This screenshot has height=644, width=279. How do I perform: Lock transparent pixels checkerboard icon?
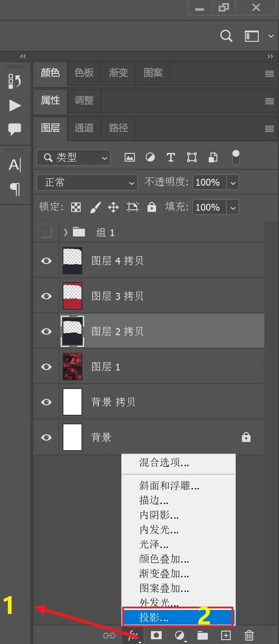76,207
